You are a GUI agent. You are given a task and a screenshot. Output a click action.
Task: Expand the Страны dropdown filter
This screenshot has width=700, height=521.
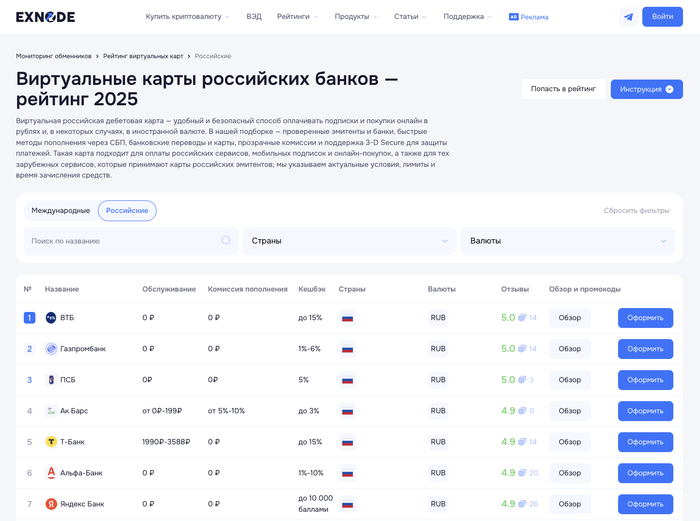pyautogui.click(x=349, y=241)
